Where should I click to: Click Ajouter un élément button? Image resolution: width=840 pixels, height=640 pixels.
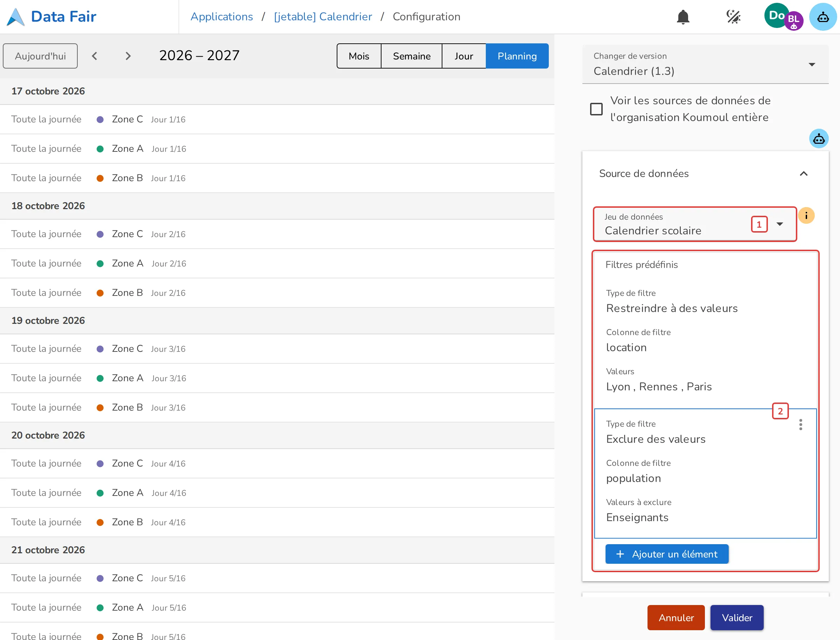[x=667, y=554]
